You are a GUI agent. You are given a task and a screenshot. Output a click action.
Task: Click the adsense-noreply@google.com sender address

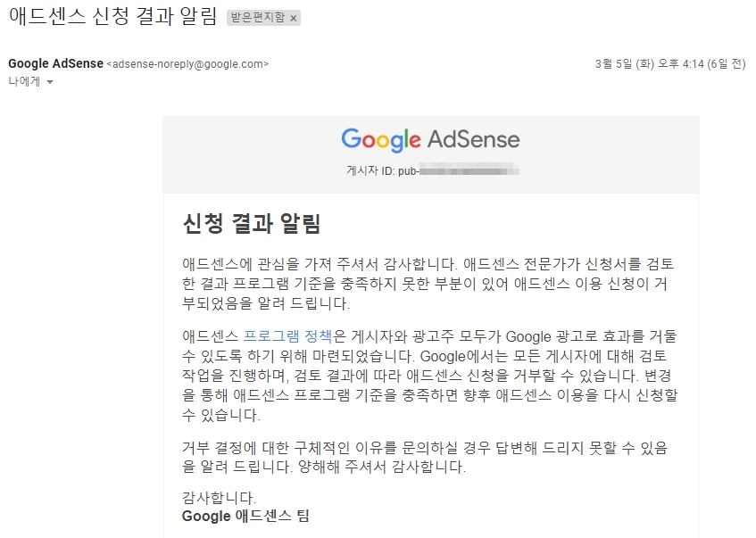[187, 64]
